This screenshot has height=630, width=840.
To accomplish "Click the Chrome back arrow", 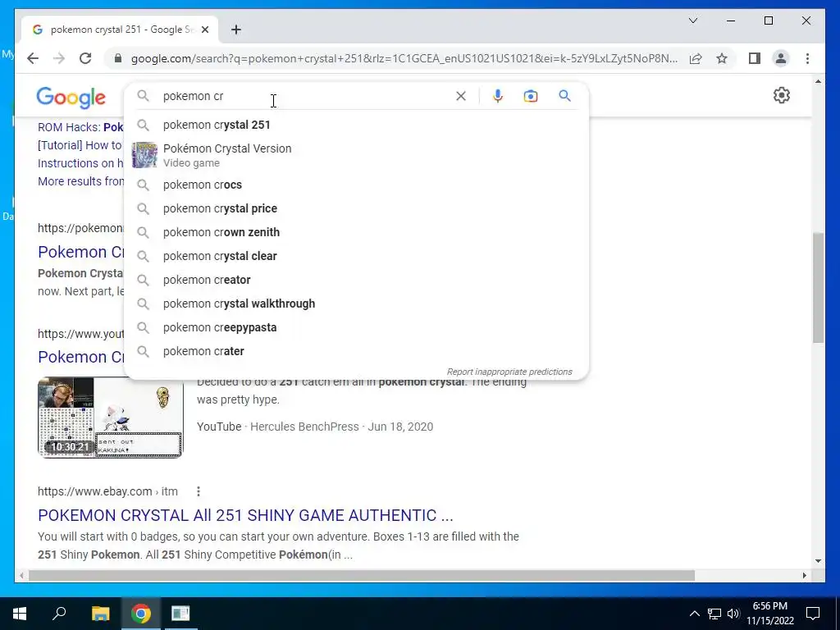I will click(x=33, y=58).
